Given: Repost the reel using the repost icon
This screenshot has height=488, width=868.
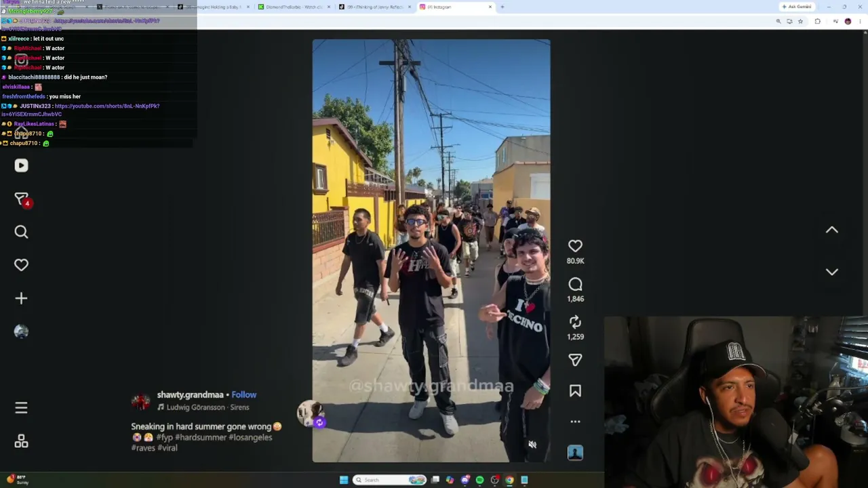Looking at the screenshot, I should tap(575, 322).
